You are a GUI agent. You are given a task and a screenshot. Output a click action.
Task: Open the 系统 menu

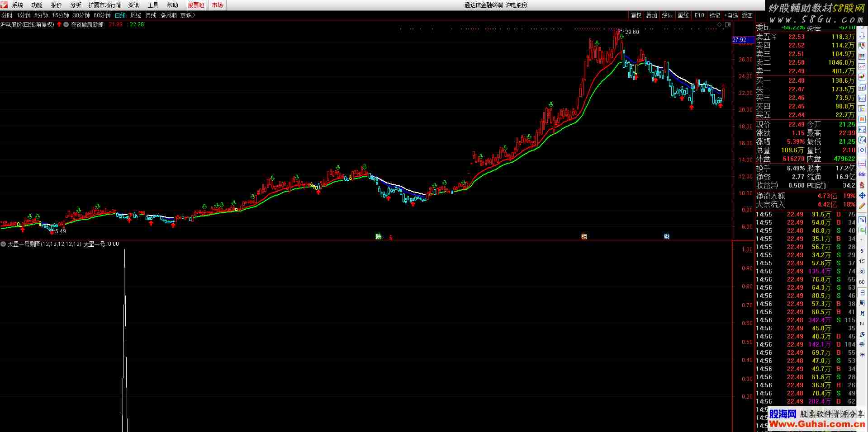pyautogui.click(x=18, y=5)
